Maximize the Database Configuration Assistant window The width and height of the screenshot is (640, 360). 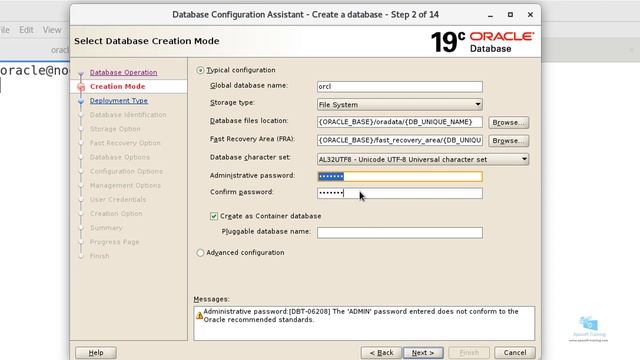point(510,15)
